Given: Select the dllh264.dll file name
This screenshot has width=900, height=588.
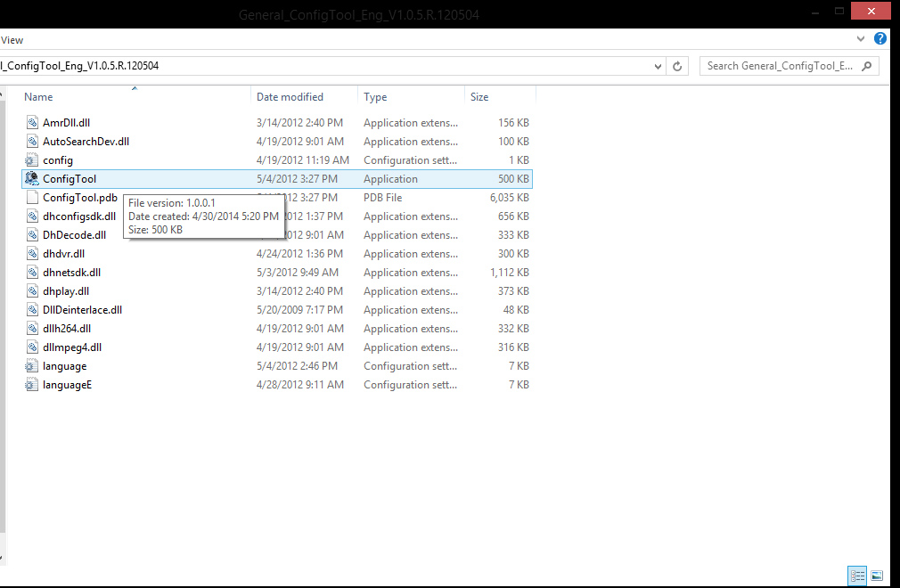Looking at the screenshot, I should [x=67, y=328].
